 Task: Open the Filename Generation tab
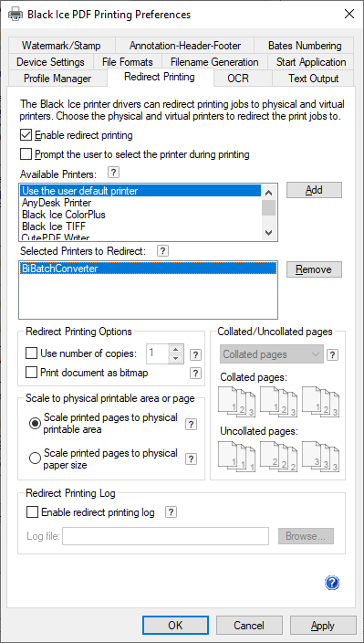click(x=214, y=62)
